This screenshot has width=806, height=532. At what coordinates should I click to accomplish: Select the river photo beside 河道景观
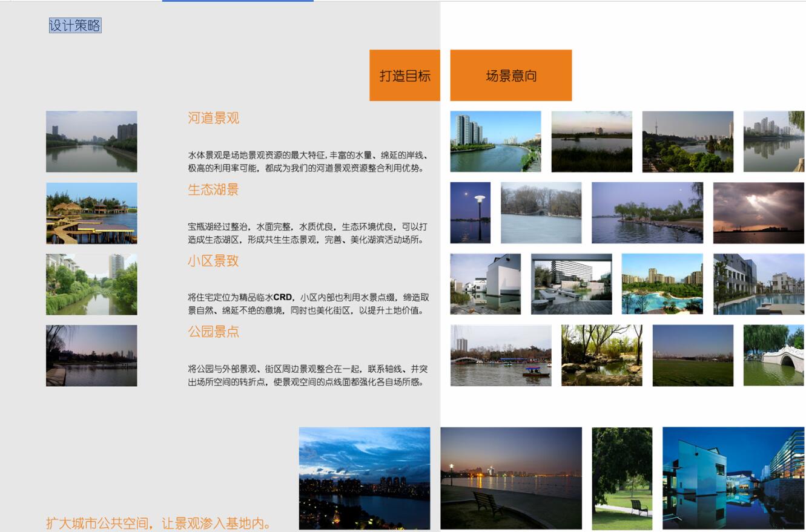click(x=91, y=142)
